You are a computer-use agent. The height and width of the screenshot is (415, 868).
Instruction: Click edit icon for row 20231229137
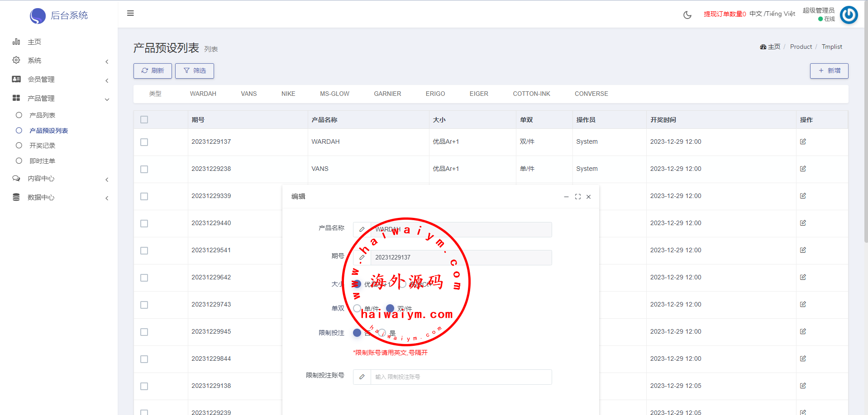803,141
